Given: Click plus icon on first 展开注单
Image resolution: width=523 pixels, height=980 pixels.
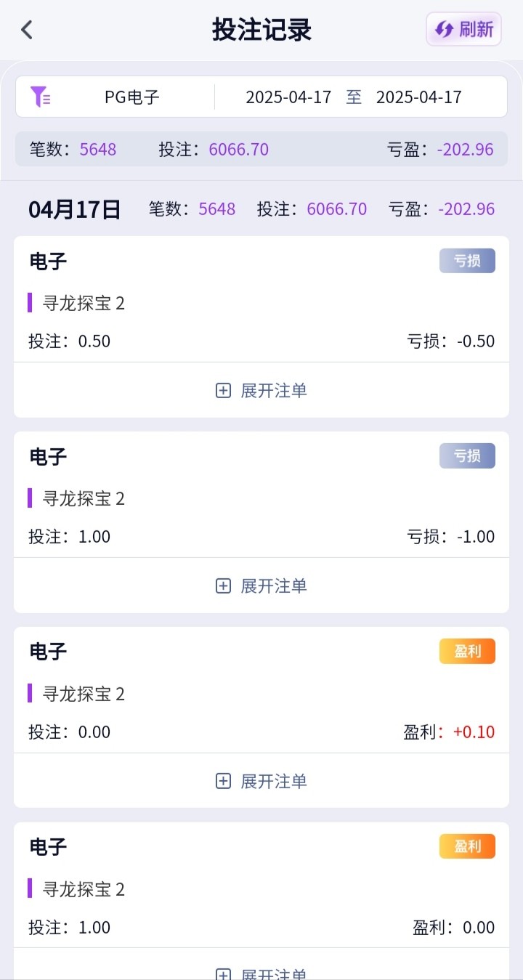Looking at the screenshot, I should pyautogui.click(x=224, y=391).
